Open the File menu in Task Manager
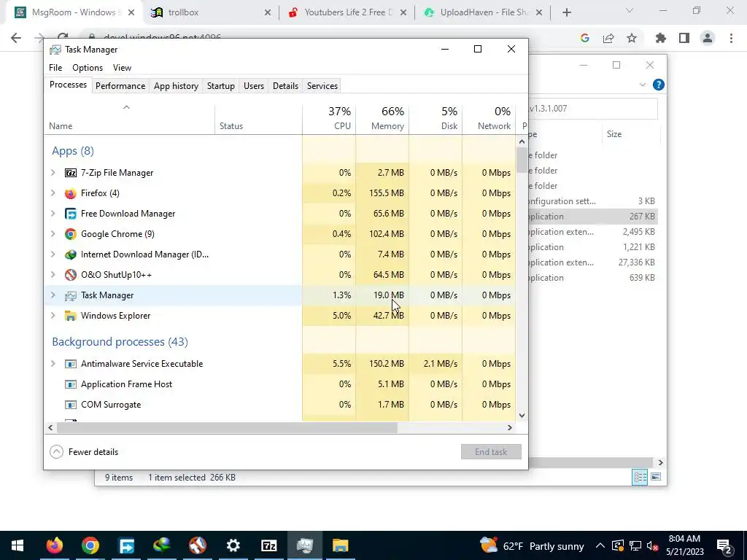 click(x=55, y=68)
